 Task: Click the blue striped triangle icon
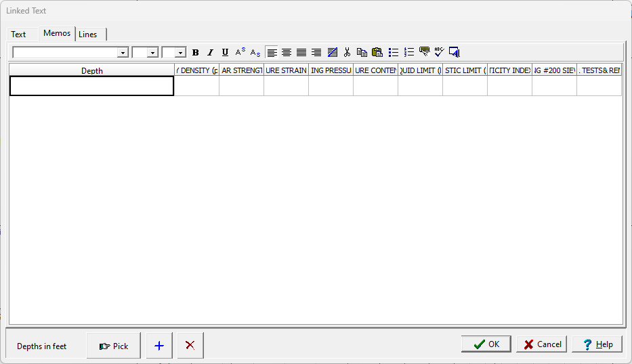click(x=333, y=52)
